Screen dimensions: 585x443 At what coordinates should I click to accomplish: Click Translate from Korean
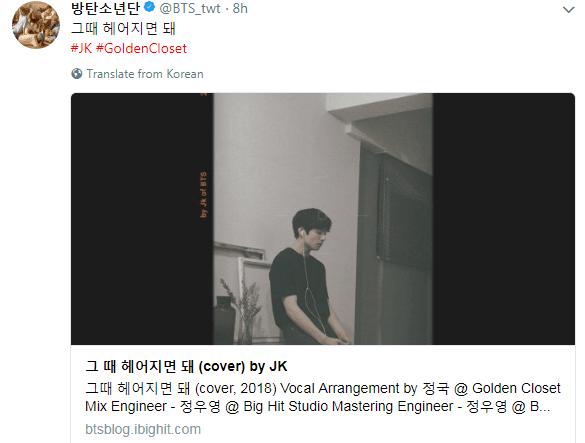[145, 74]
